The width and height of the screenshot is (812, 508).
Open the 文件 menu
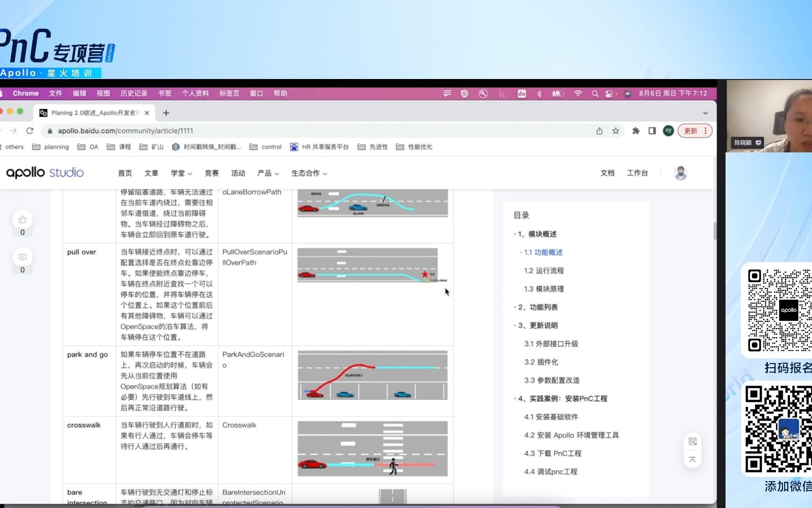pyautogui.click(x=55, y=94)
